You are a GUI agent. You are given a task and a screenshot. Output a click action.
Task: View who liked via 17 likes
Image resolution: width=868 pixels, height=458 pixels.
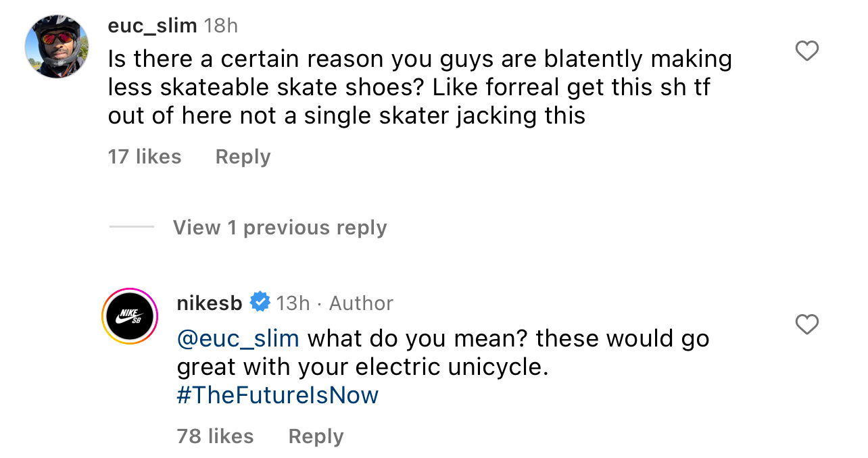145,157
